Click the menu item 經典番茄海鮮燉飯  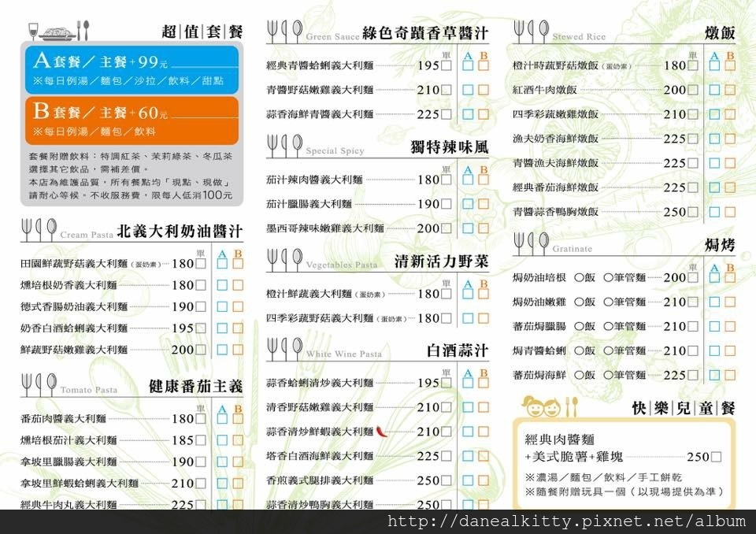[x=555, y=187]
